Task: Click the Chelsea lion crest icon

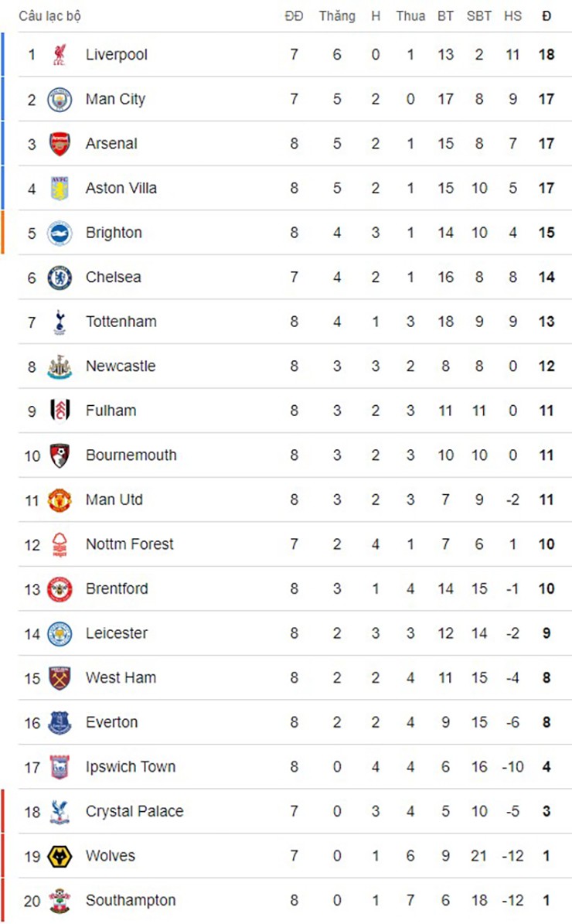Action: pyautogui.click(x=60, y=278)
